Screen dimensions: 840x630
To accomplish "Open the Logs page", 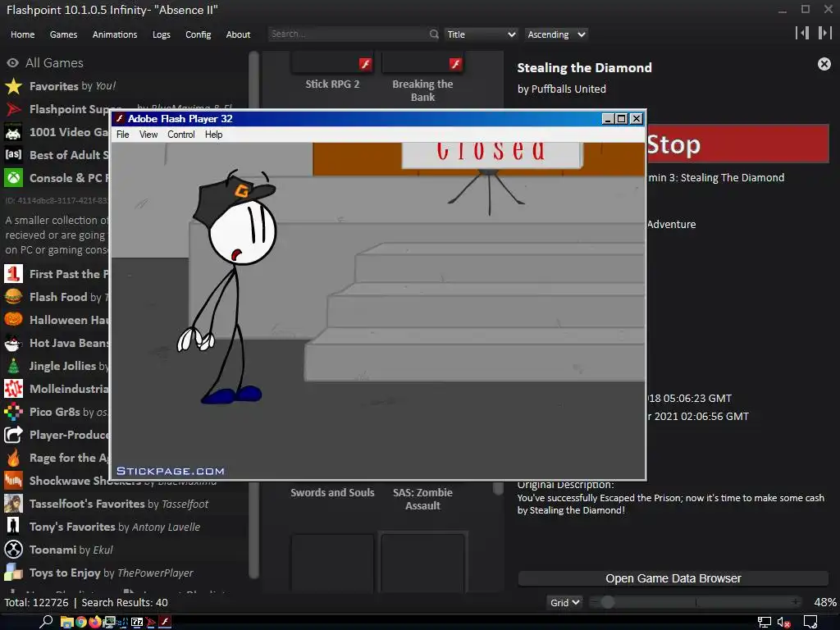I will [162, 34].
